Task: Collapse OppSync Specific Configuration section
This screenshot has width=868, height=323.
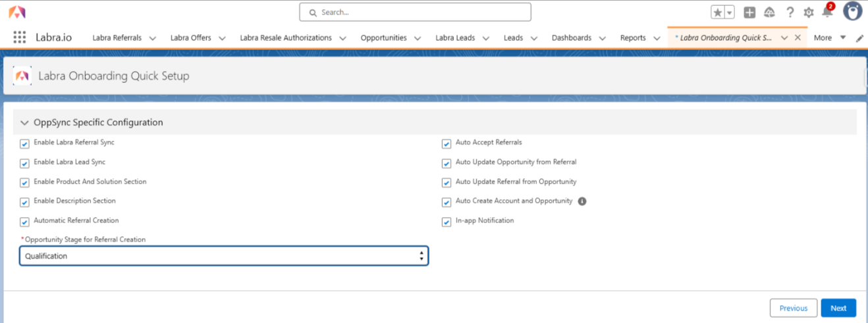Action: point(25,122)
